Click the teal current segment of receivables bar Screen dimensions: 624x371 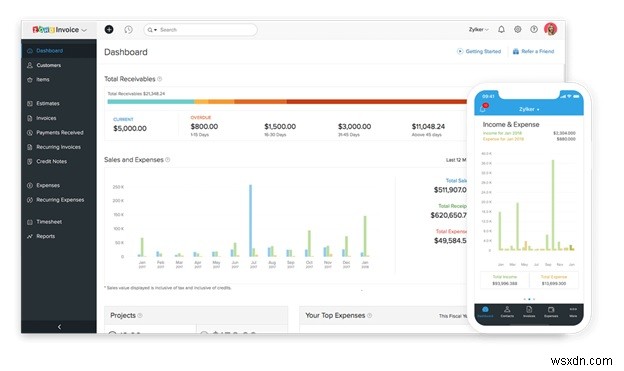(151, 102)
